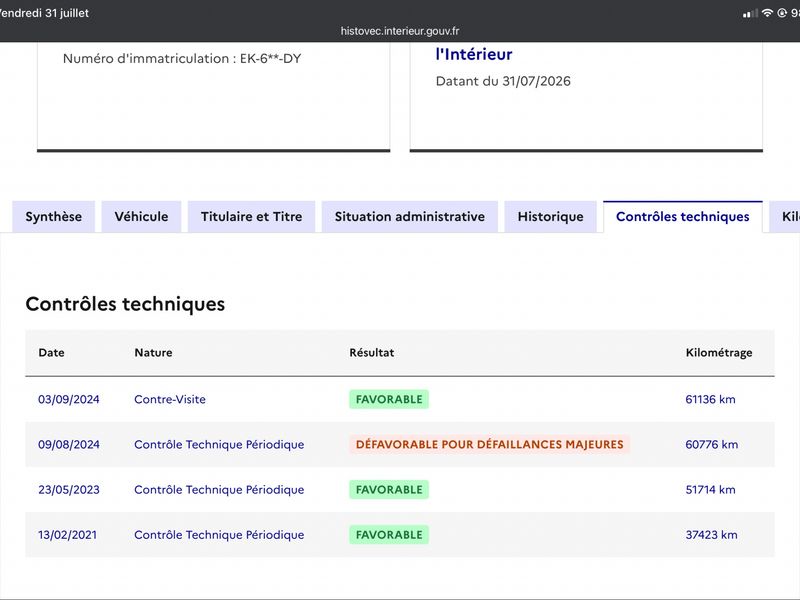
Task: Switch to the Véhicule tab
Action: click(141, 217)
